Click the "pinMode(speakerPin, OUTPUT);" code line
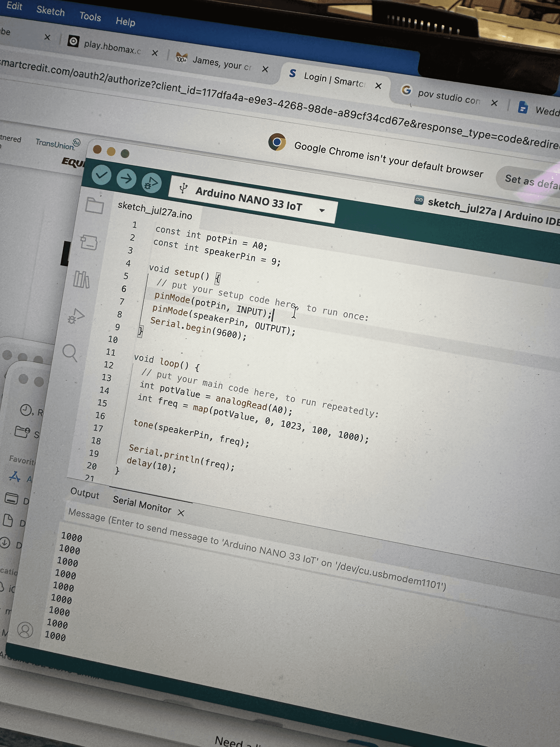Viewport: 560px width, 747px height. click(x=224, y=320)
